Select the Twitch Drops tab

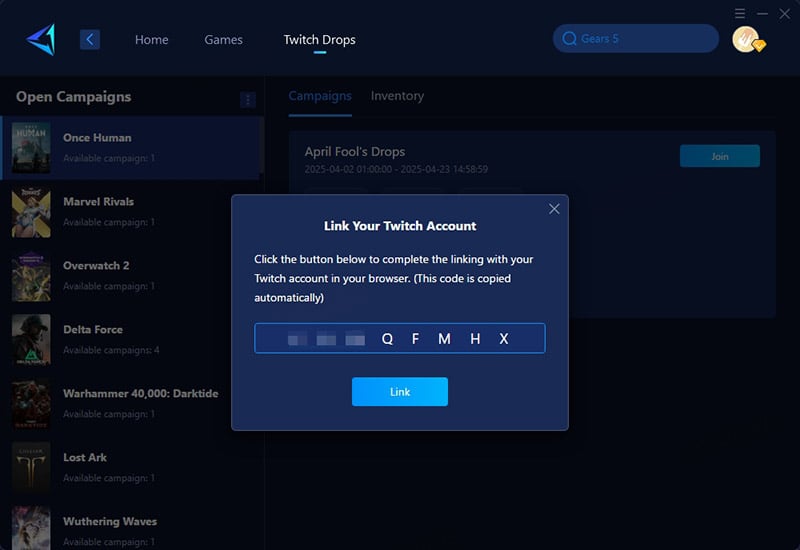[319, 39]
